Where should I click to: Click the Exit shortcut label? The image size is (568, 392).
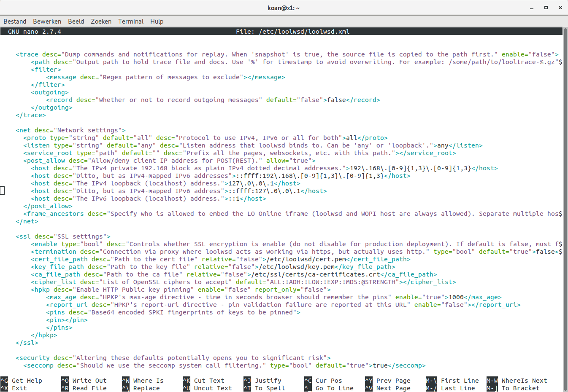[19, 388]
